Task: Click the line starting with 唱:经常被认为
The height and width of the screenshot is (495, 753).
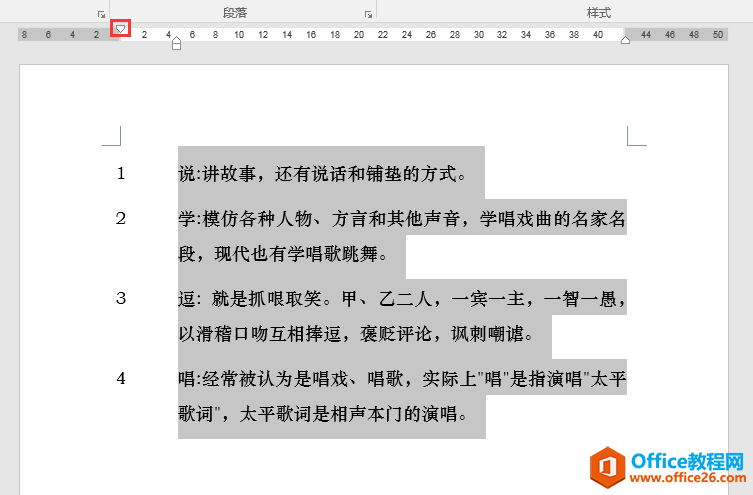Action: click(402, 379)
